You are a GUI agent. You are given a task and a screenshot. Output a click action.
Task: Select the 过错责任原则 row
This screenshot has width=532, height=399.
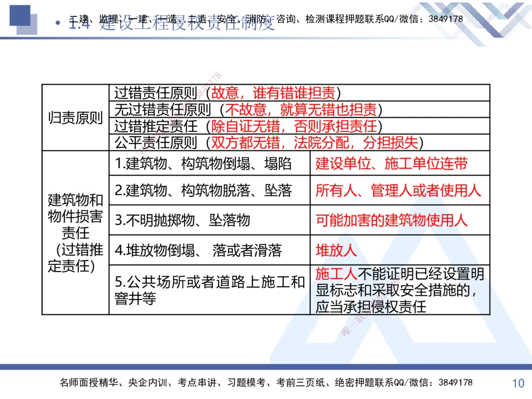tap(223, 92)
